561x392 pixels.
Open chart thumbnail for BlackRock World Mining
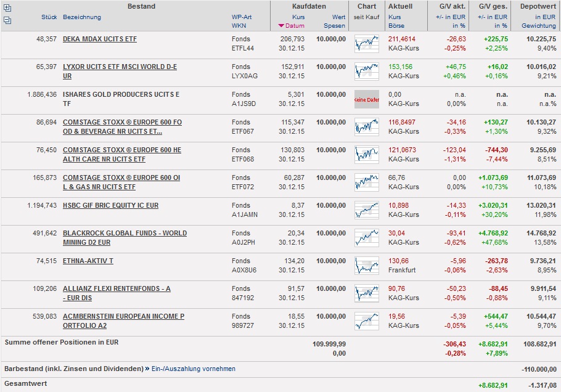pos(367,238)
